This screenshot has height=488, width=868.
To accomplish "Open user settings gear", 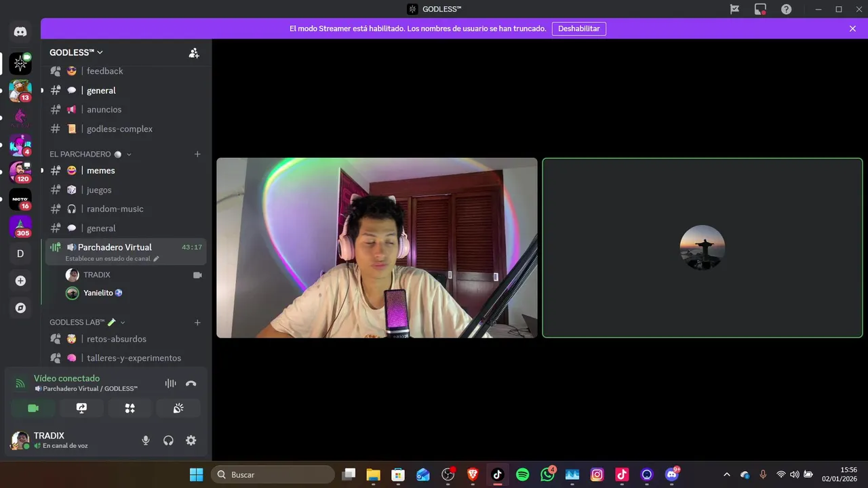I will click(191, 441).
